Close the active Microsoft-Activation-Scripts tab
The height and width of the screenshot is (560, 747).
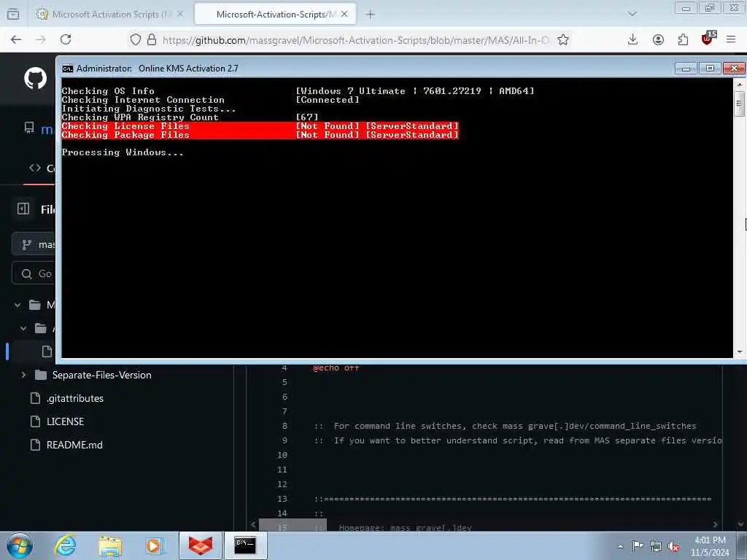(344, 15)
